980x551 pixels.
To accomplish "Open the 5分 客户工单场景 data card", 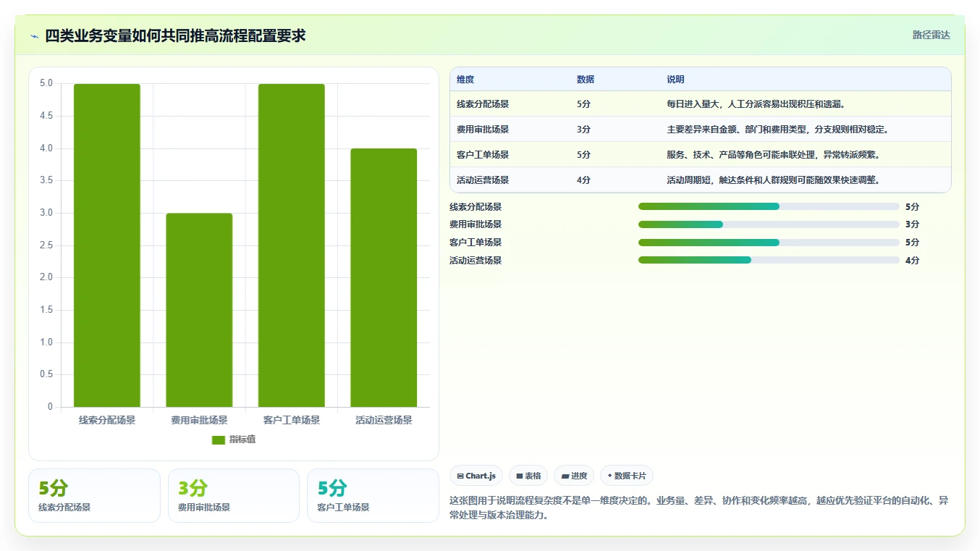I will pyautogui.click(x=373, y=495).
